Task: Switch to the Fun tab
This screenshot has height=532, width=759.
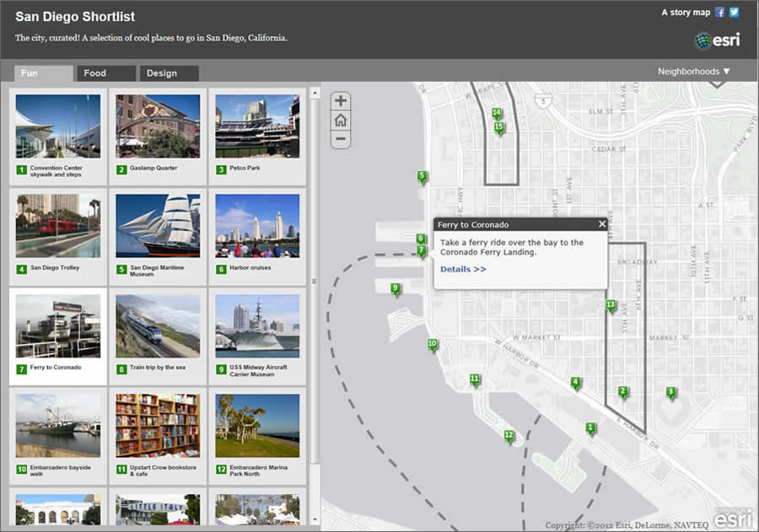Action: pos(44,73)
